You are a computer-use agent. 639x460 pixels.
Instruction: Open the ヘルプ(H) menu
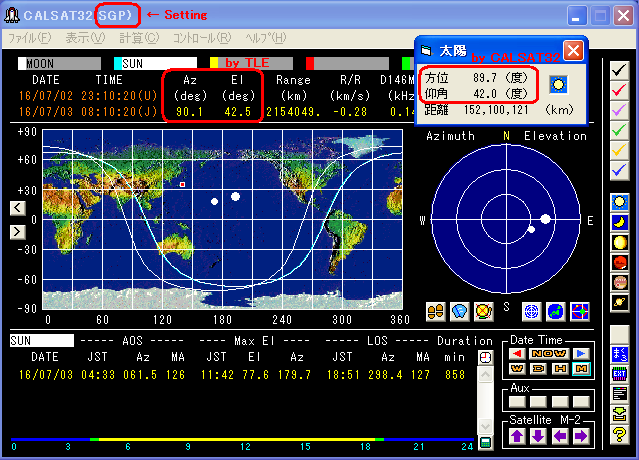coord(266,38)
